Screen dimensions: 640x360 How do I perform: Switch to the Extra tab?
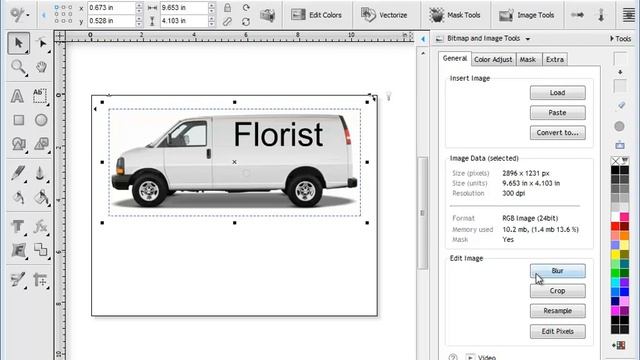pos(555,60)
